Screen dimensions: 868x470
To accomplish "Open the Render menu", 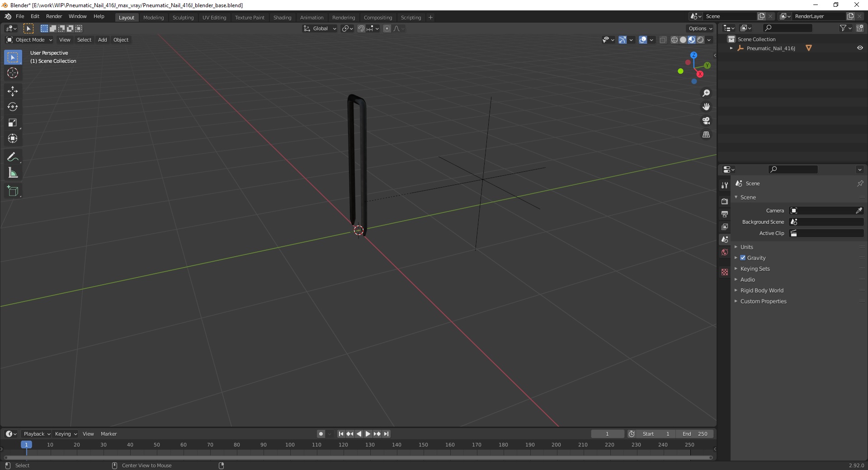I will pyautogui.click(x=54, y=16).
